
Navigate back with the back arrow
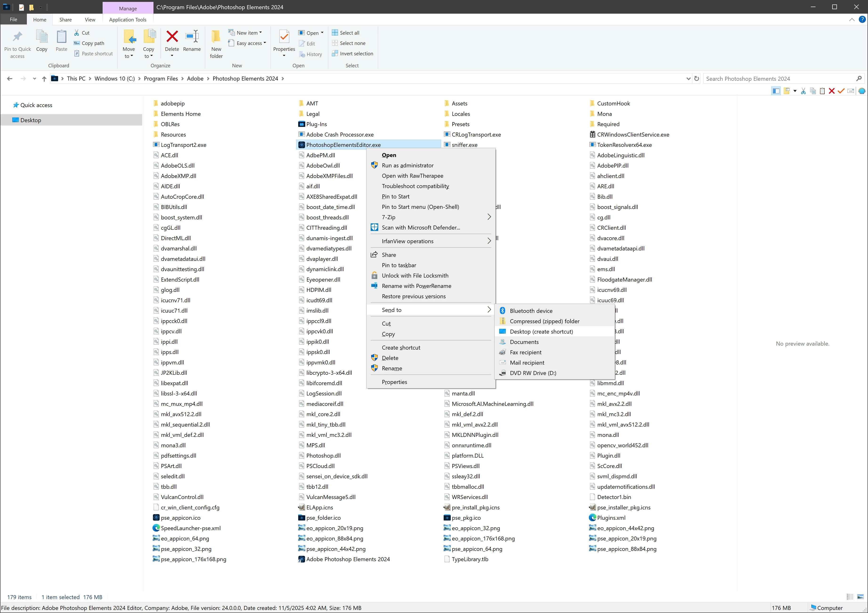coord(10,79)
